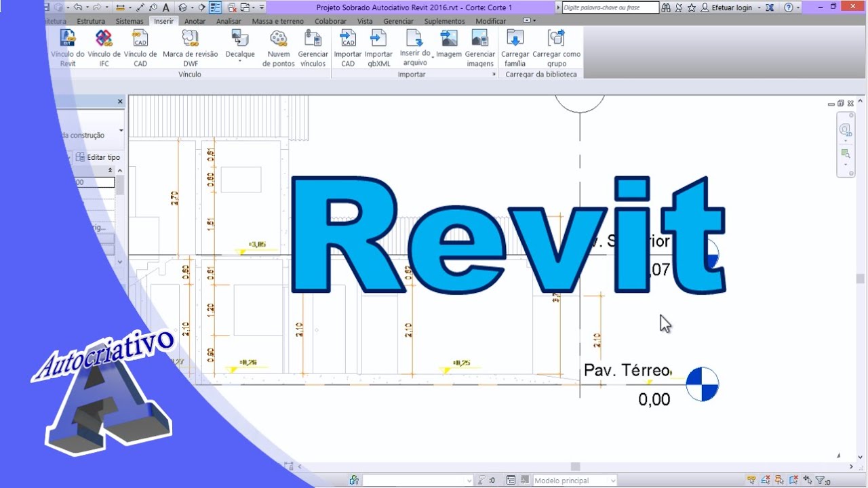868x488 pixels.
Task: Click the horizontal scrollbar thumb
Action: [575, 466]
